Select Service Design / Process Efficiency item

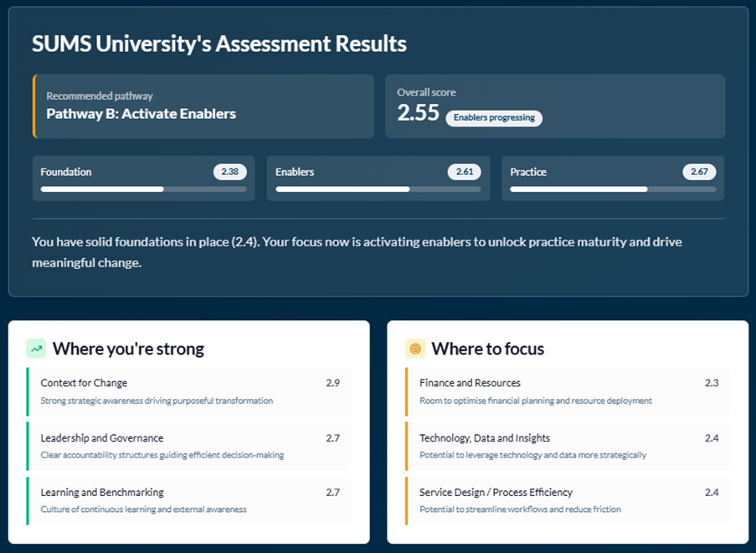point(568,501)
